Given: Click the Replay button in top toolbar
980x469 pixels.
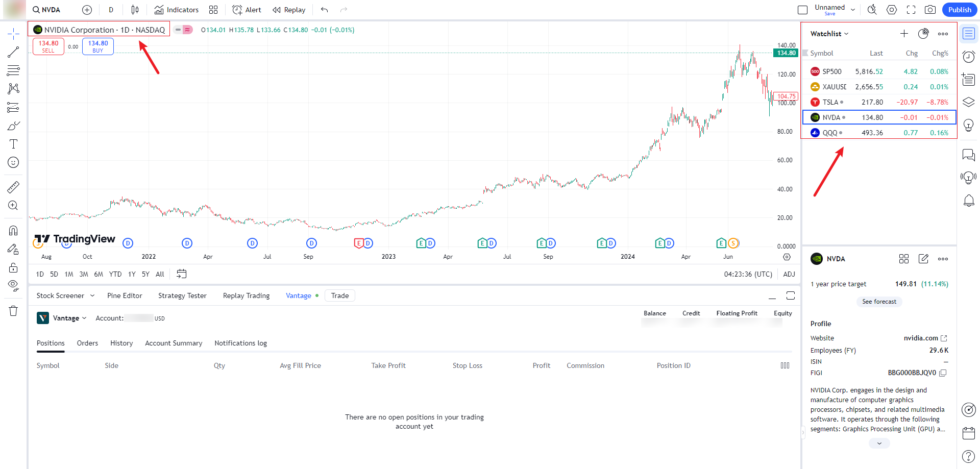Looking at the screenshot, I should [289, 10].
